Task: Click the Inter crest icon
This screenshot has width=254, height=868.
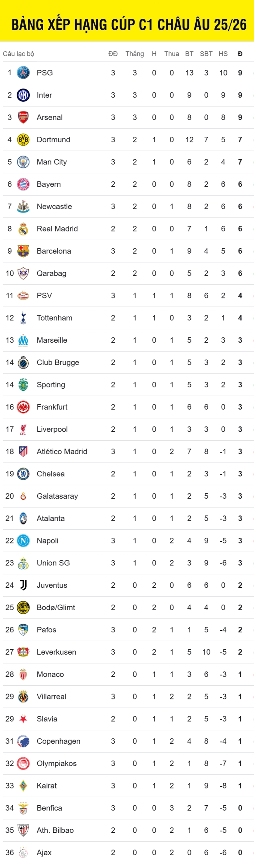Action: [x=23, y=95]
